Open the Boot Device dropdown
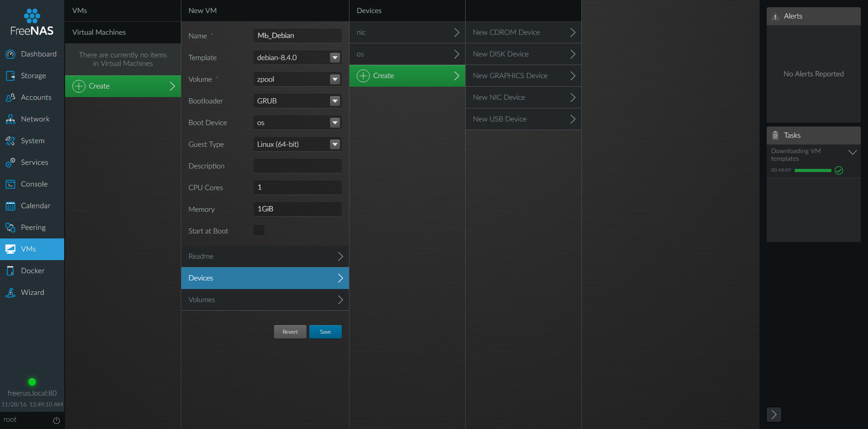868x429 pixels. tap(335, 122)
